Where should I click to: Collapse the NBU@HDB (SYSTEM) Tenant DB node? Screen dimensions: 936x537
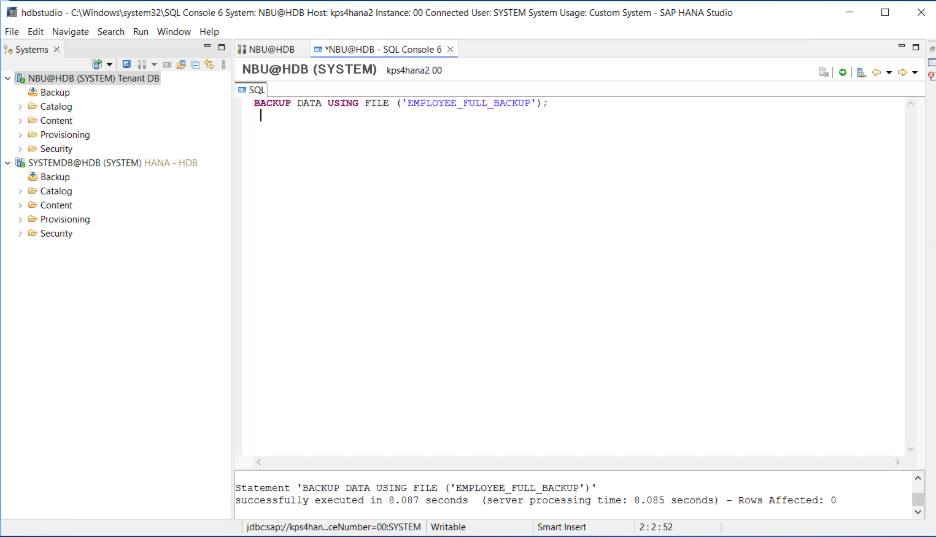click(x=8, y=78)
